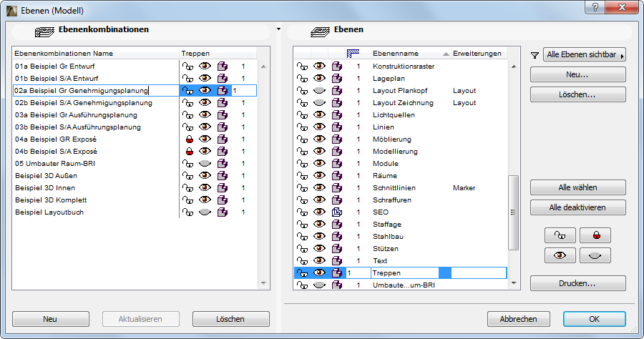Click Löschen... button for layers
The image size is (644, 339).
[578, 95]
